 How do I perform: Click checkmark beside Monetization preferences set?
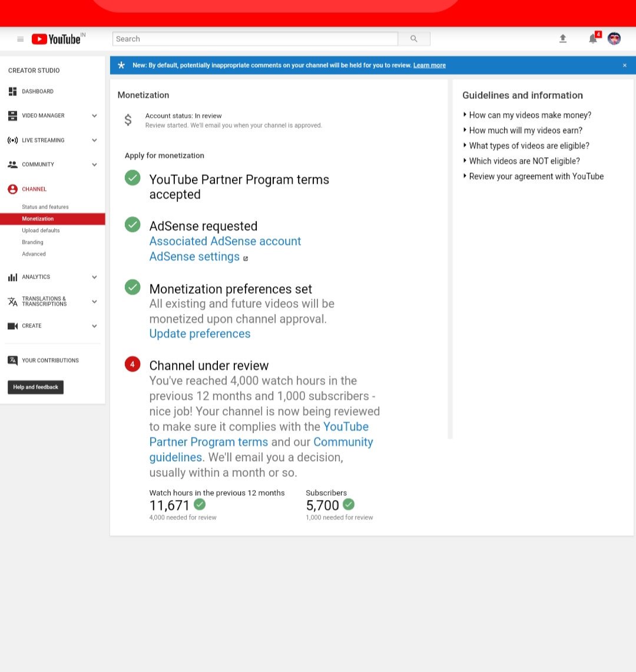tap(132, 287)
